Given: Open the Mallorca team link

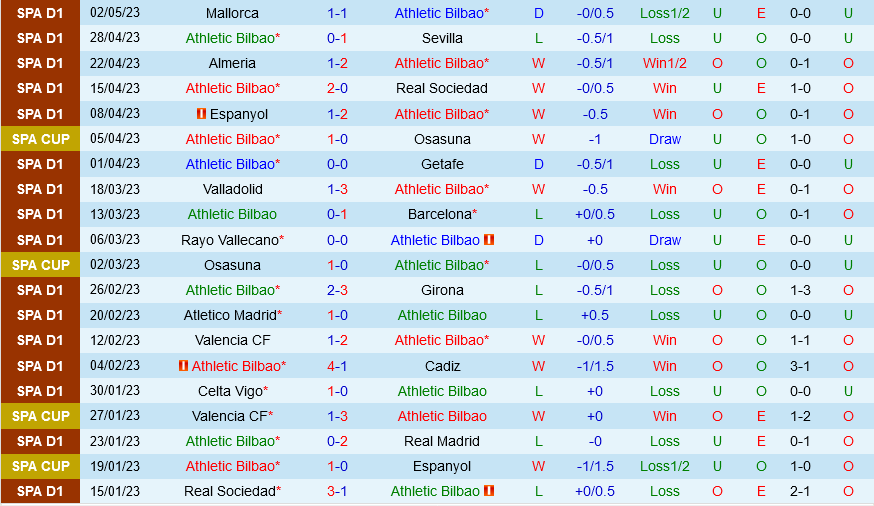Looking at the screenshot, I should (x=232, y=13).
